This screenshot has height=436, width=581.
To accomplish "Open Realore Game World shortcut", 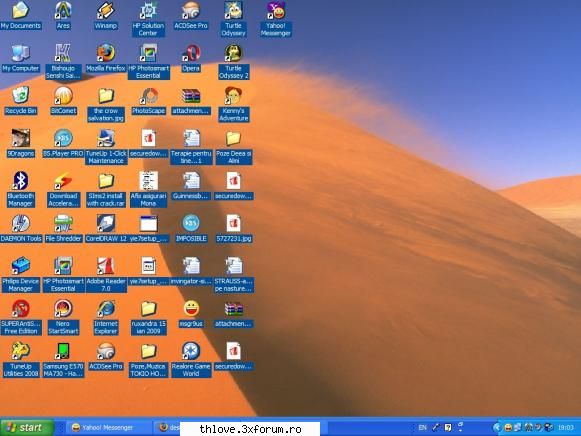I will [191, 360].
